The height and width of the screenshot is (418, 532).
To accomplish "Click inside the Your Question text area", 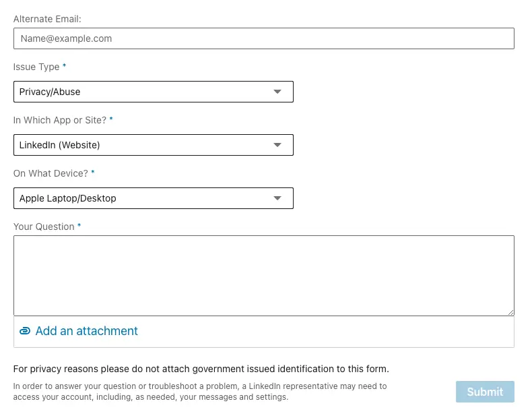I will (263, 275).
